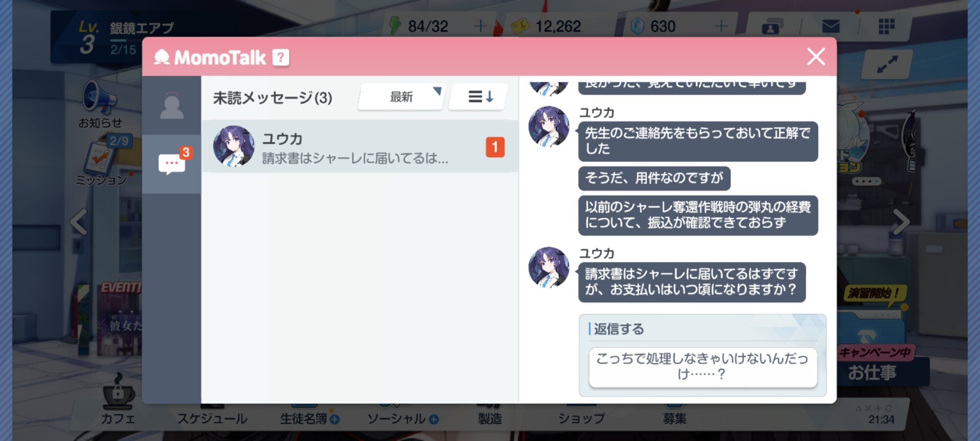Click the 返信する reply header
The image size is (980, 441).
point(618,329)
